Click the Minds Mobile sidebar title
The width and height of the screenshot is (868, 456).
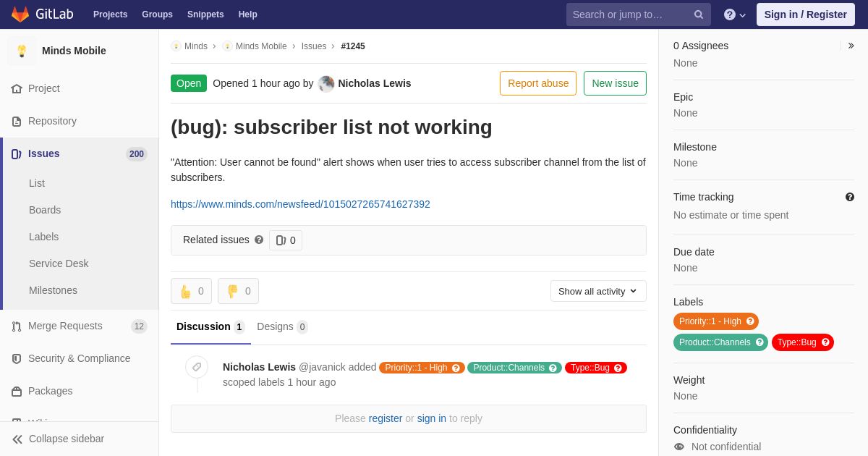click(x=74, y=51)
